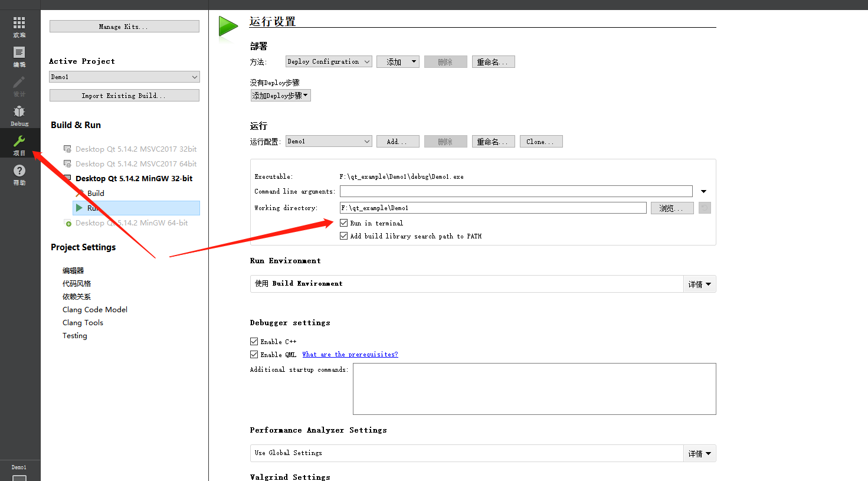Viewport: 868px width, 481px height.
Task: Open the Testing project settings page
Action: (74, 335)
